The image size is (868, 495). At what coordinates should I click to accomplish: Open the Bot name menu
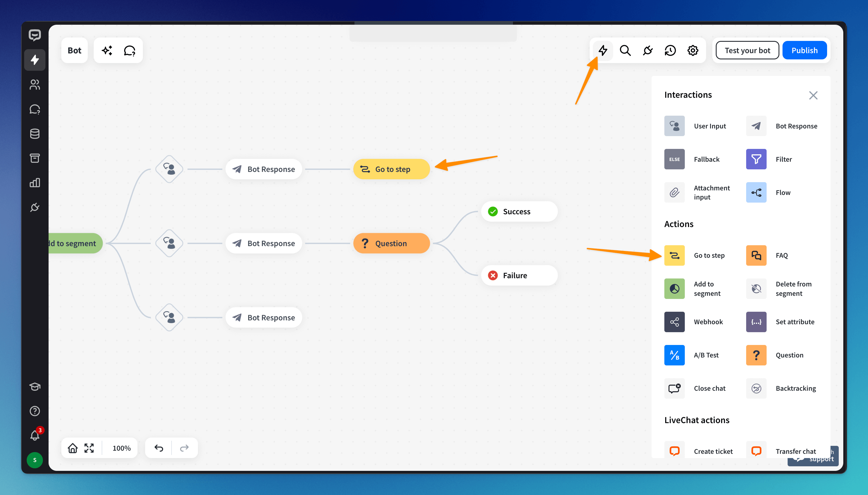coord(74,51)
